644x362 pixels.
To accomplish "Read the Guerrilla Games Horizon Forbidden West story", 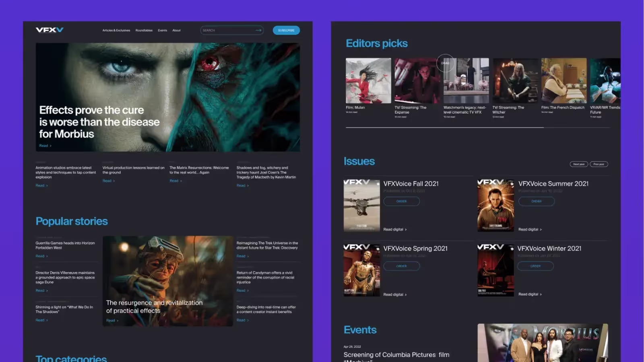I will coord(41,256).
